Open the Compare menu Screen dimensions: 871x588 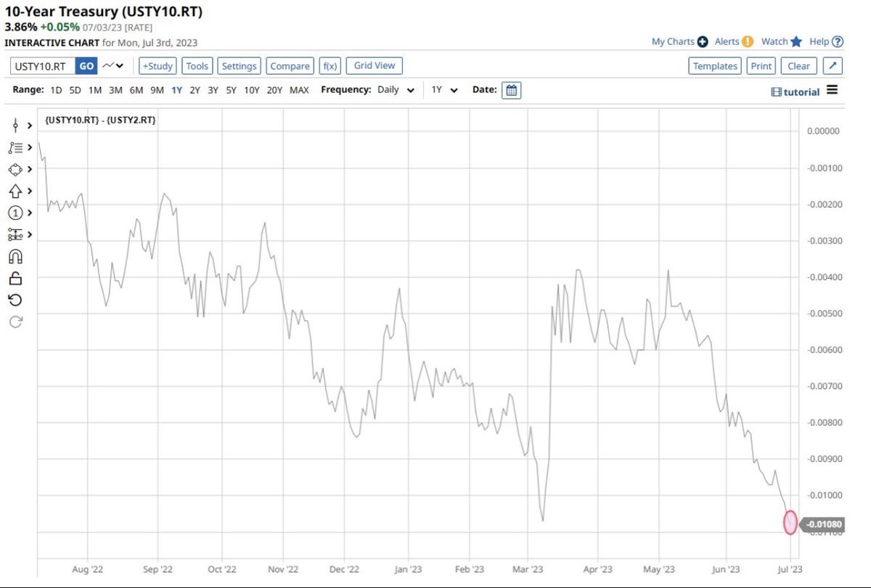(x=290, y=66)
